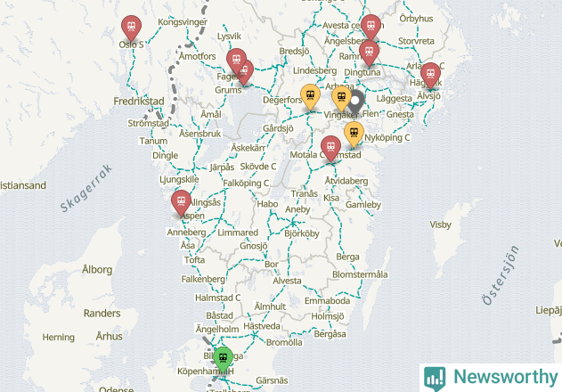Click the Newsworthy chart bubble icon
This screenshot has height=392, width=562.
point(435,379)
